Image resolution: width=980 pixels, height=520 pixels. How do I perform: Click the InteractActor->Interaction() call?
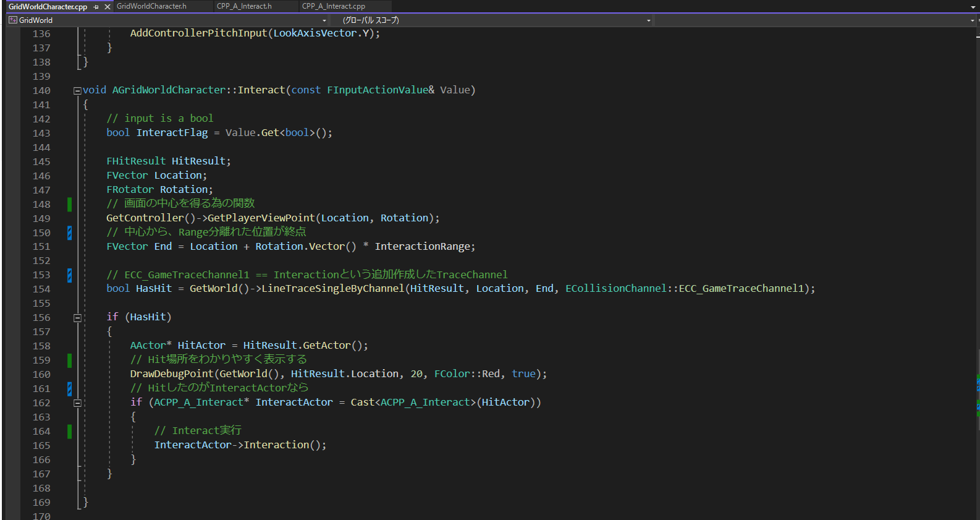pos(240,445)
